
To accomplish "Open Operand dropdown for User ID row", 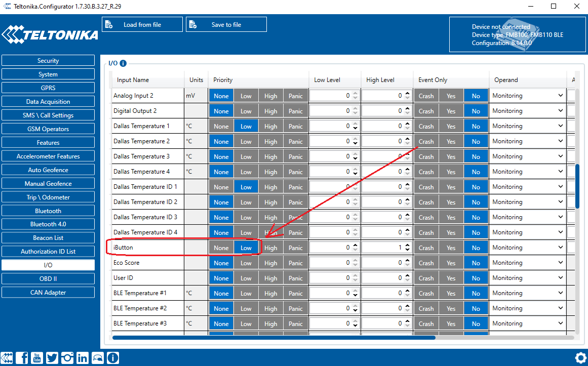I will tap(527, 278).
